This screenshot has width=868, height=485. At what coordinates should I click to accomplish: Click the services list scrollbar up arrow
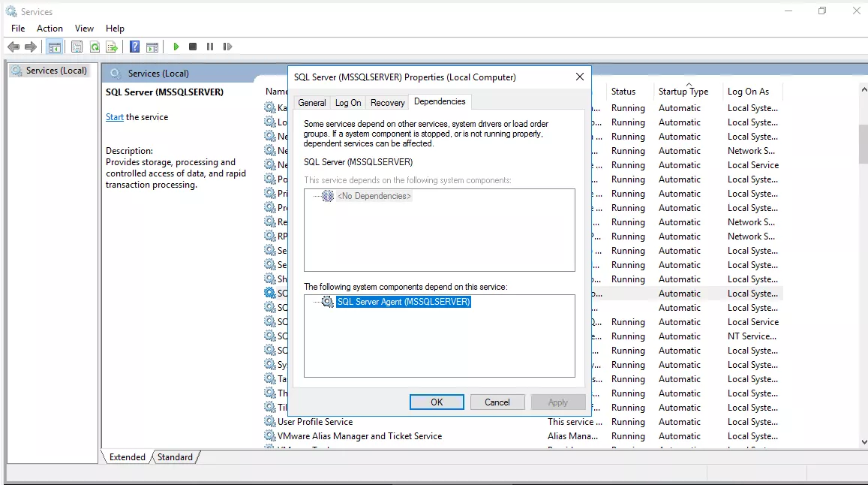tap(863, 89)
